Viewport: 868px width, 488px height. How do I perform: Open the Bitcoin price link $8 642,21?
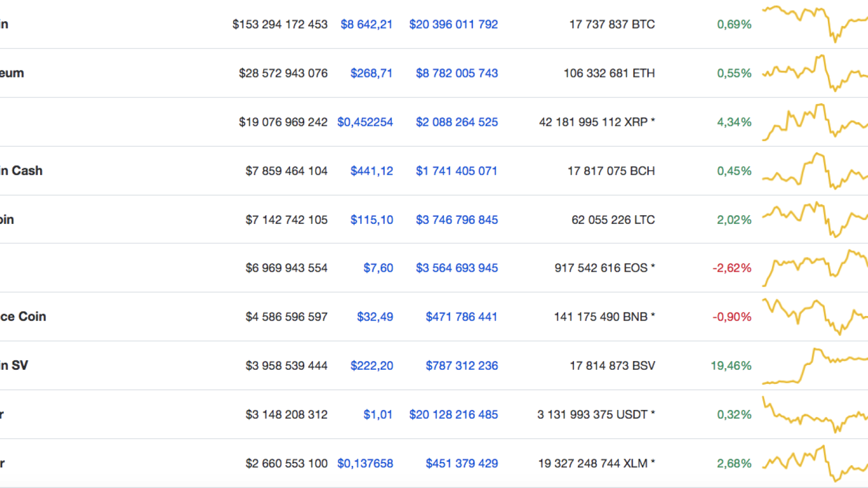[366, 24]
